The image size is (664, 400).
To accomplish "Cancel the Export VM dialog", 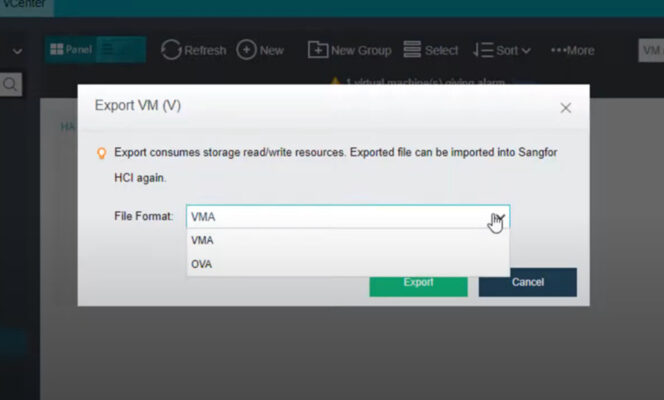I will [x=528, y=282].
